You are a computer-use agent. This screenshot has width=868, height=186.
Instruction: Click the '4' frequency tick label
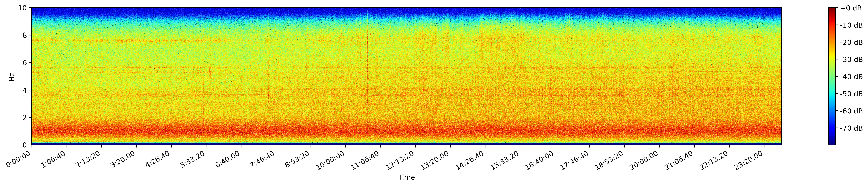[x=25, y=90]
